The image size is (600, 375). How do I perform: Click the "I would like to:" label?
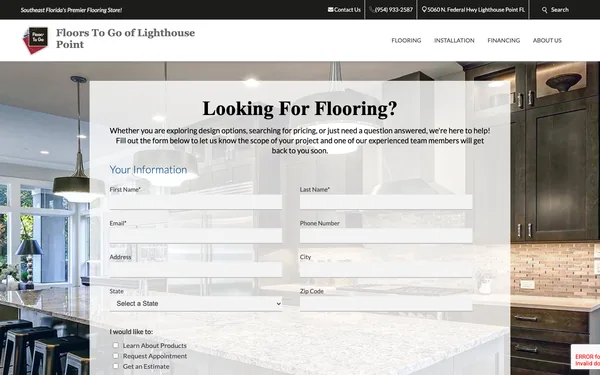pos(131,332)
